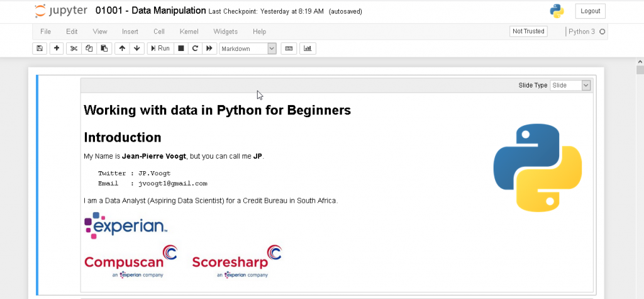Screen dimensions: 644x299
Task: Open the command palette keyboard icon
Action: tap(289, 48)
